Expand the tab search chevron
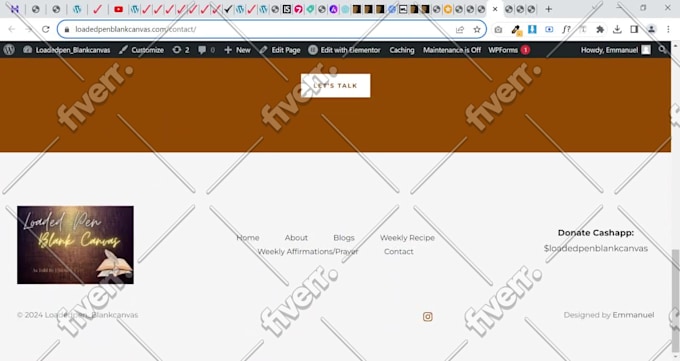 [x=594, y=8]
